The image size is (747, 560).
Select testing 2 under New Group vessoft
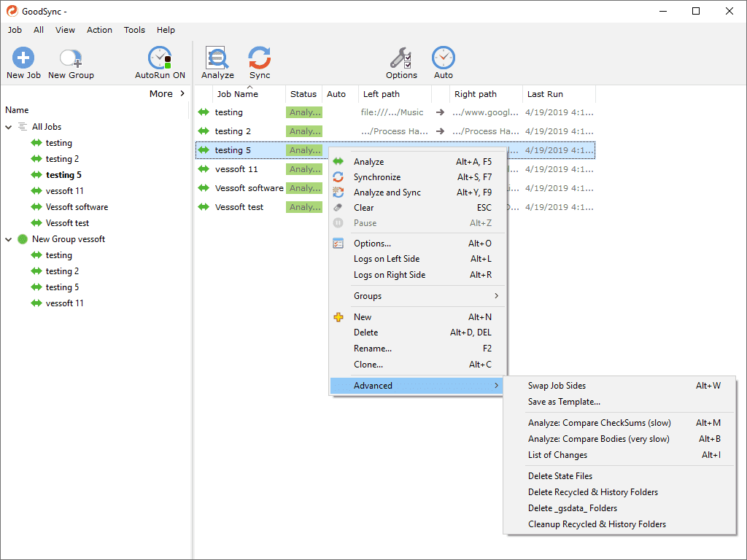pyautogui.click(x=63, y=271)
